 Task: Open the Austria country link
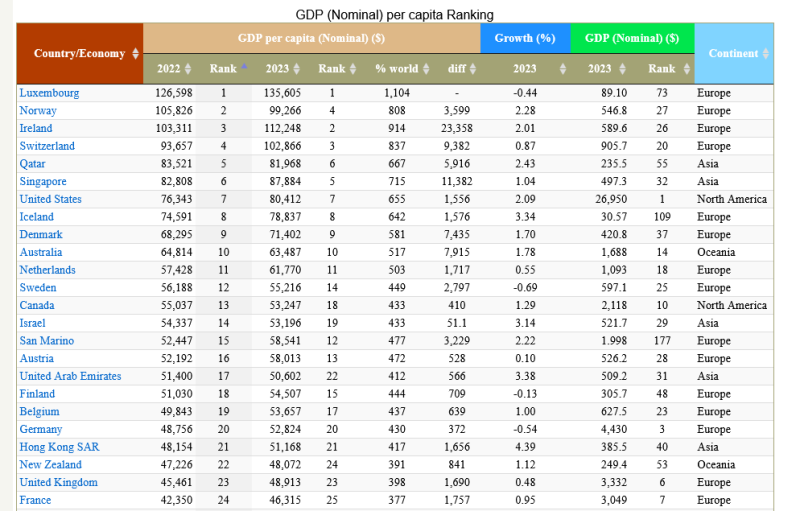(x=36, y=359)
